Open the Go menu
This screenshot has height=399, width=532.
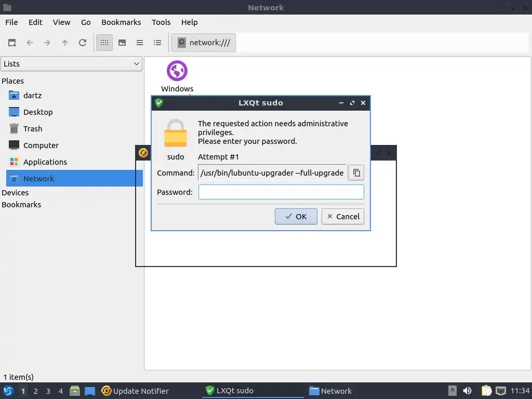click(x=86, y=22)
